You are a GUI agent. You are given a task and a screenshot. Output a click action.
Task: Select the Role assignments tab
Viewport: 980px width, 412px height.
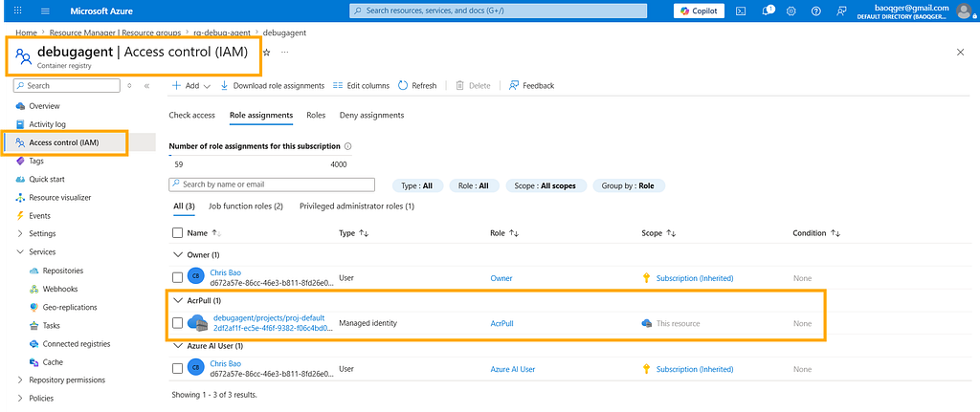(261, 115)
